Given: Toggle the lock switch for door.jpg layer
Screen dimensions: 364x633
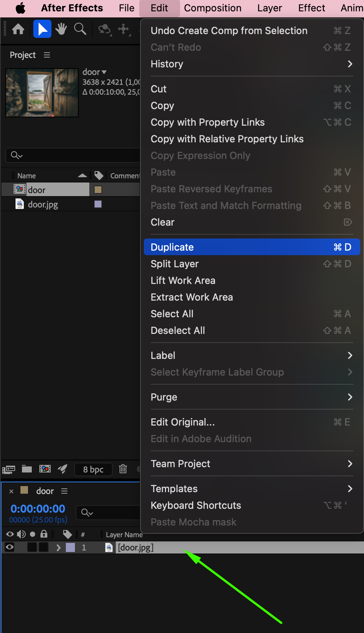Looking at the screenshot, I should [44, 547].
